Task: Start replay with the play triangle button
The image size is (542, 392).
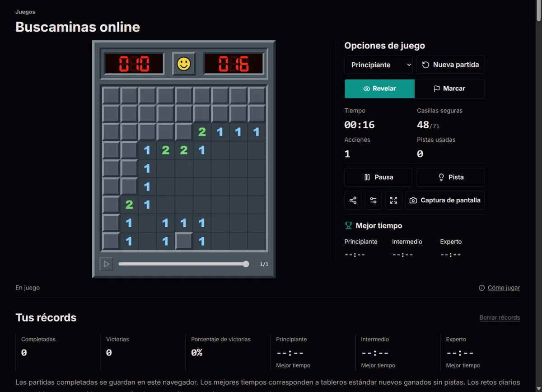Action: point(106,264)
